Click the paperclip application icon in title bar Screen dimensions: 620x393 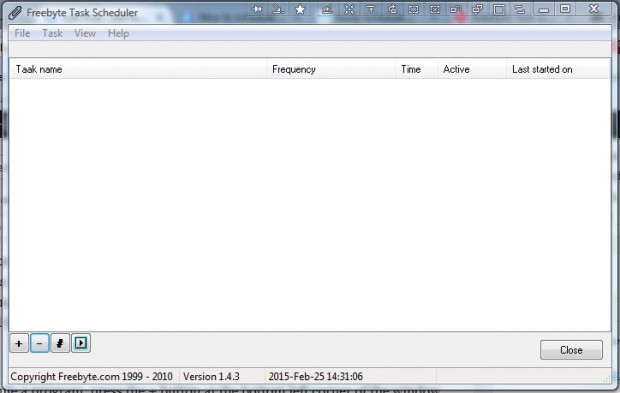pos(15,13)
